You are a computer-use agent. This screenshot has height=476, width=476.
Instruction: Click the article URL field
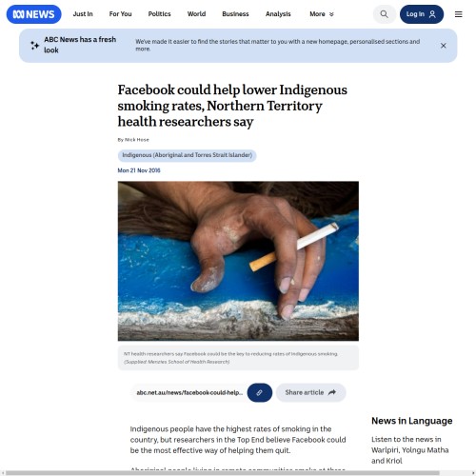point(189,392)
